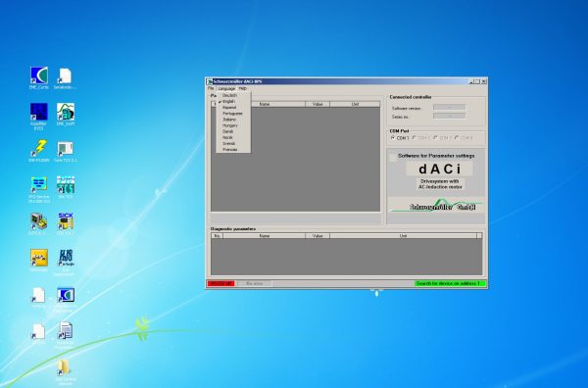
Task: Select the computer with yellow device shortcut
Action: 39,221
